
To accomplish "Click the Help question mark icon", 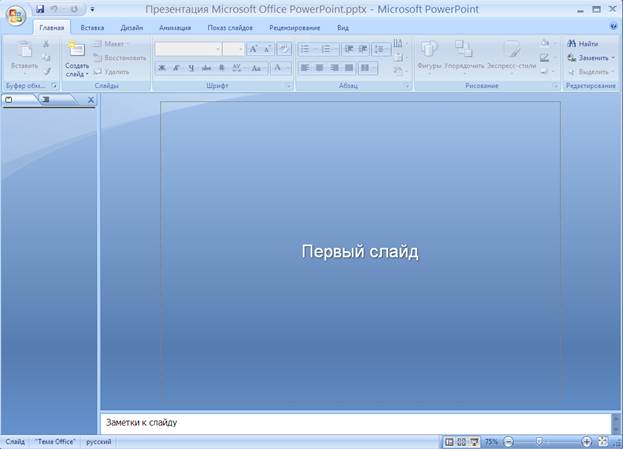I will pyautogui.click(x=613, y=27).
